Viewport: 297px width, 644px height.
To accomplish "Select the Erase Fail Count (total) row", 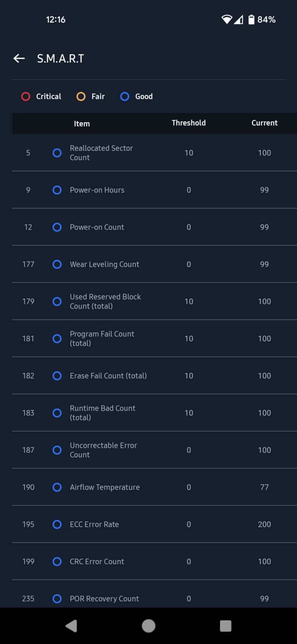I will tap(155, 376).
